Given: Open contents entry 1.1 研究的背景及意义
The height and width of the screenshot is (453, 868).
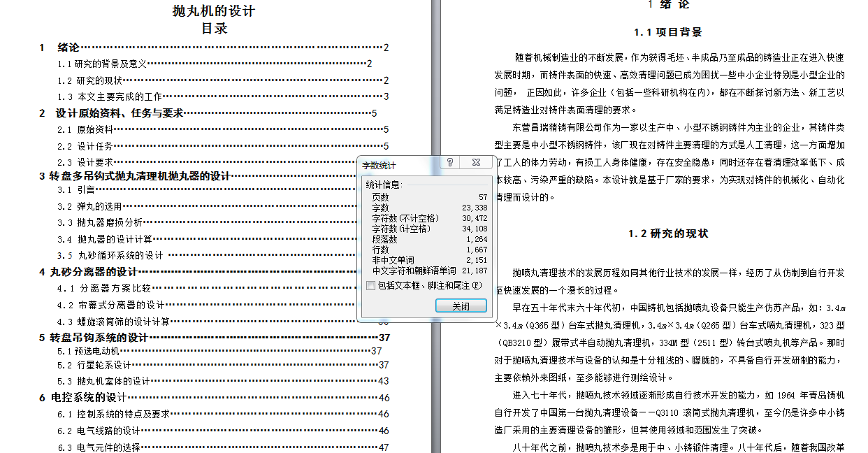Looking at the screenshot, I should [215, 64].
